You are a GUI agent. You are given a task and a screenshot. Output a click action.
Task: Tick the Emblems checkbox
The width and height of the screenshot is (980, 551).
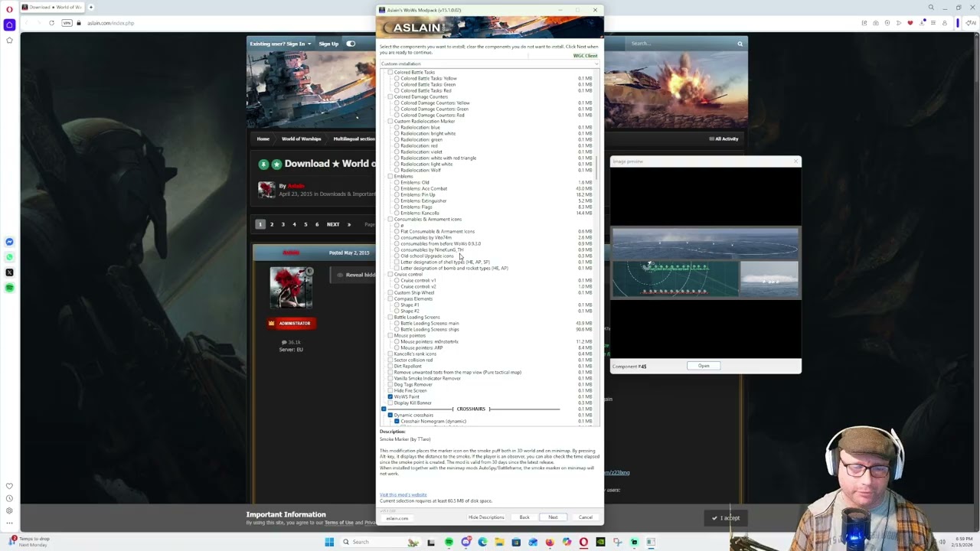(x=390, y=176)
